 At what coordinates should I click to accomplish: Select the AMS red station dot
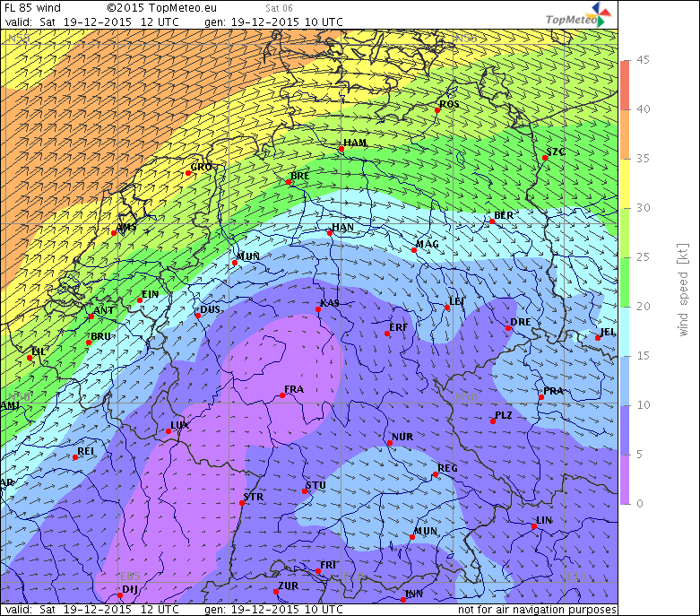114,233
